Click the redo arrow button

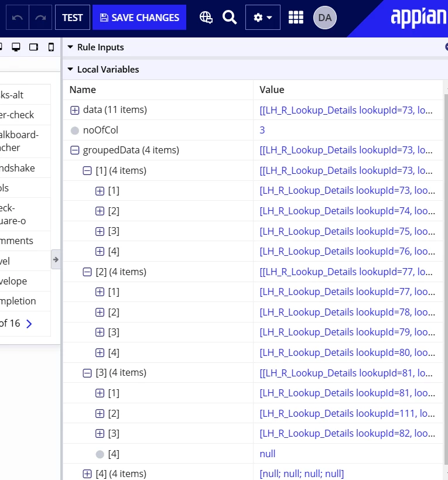pyautogui.click(x=40, y=18)
